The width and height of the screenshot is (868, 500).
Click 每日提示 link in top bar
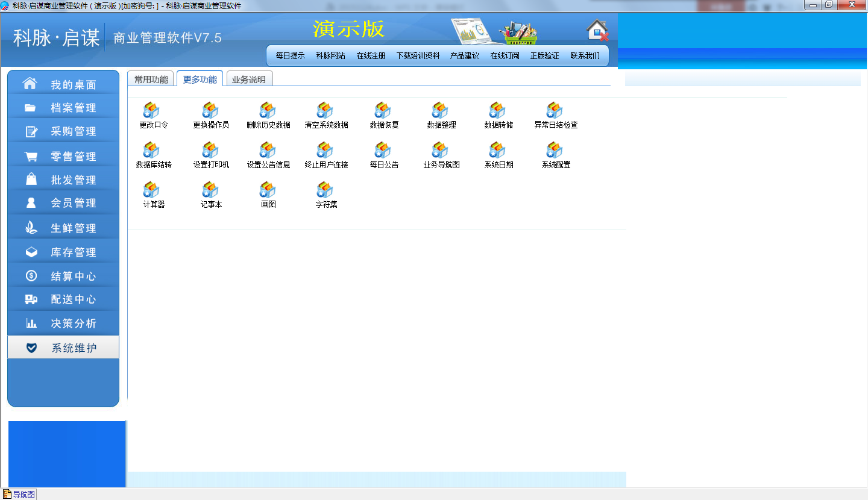click(x=290, y=55)
